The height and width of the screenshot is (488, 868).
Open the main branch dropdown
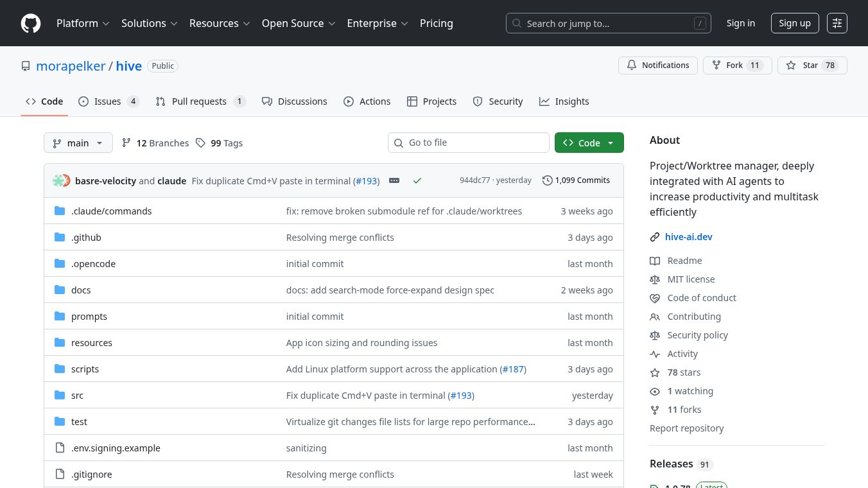pyautogui.click(x=78, y=143)
